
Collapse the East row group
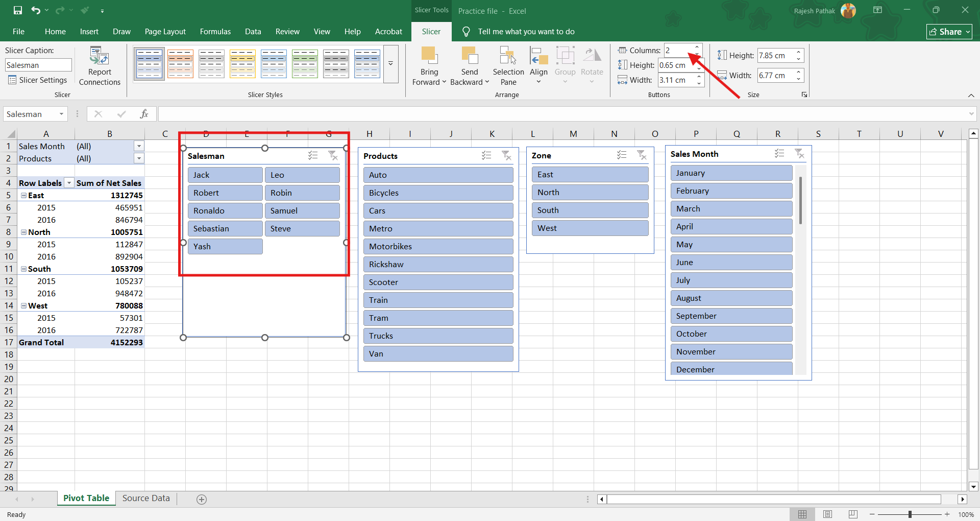[x=23, y=196]
